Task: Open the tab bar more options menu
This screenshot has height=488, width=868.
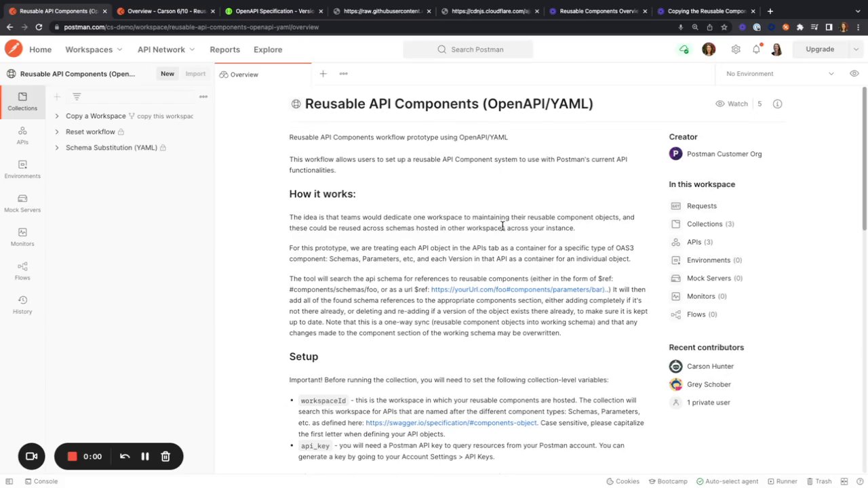Action: [343, 74]
